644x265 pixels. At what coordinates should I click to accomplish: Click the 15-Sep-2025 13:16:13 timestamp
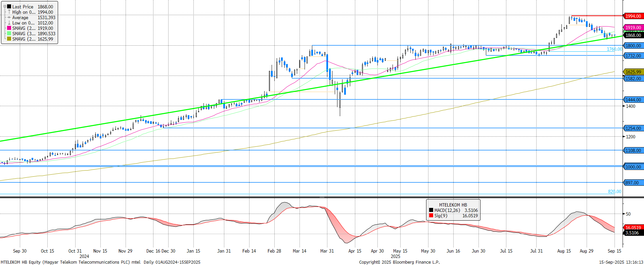pyautogui.click(x=621, y=262)
